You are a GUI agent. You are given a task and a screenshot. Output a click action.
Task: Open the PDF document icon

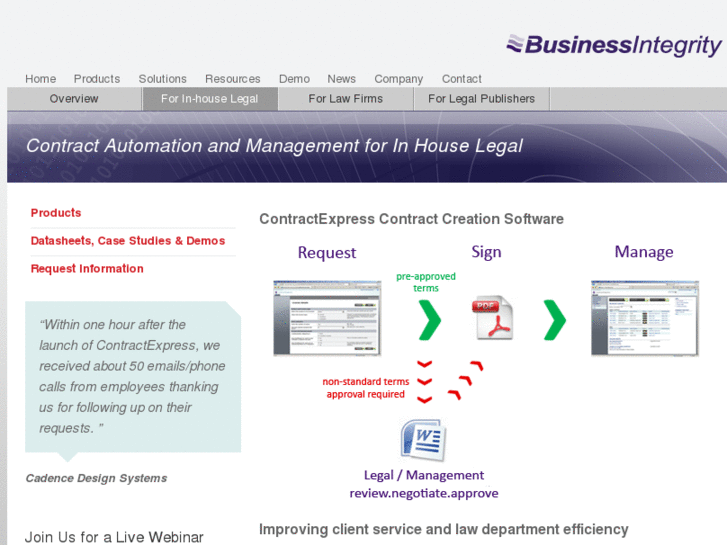click(x=492, y=318)
